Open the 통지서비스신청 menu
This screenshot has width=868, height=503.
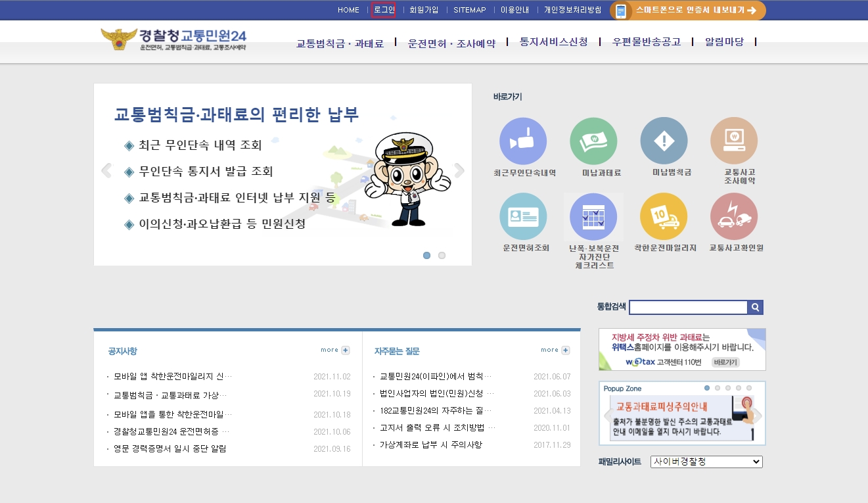553,41
